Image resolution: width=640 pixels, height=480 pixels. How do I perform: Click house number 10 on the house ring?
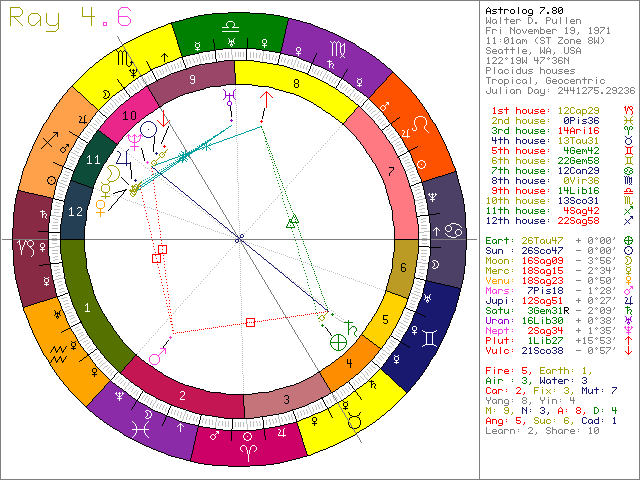[129, 116]
